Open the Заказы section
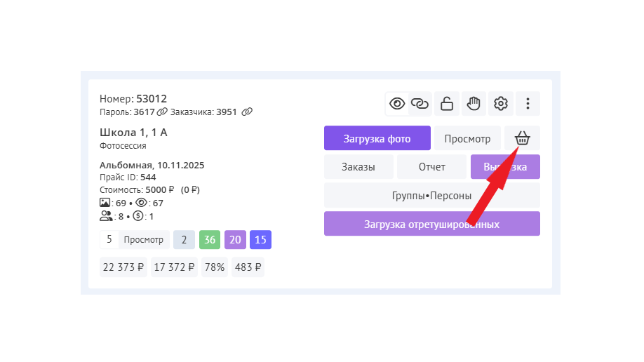Viewport: 644px width, 362px height. (x=358, y=167)
